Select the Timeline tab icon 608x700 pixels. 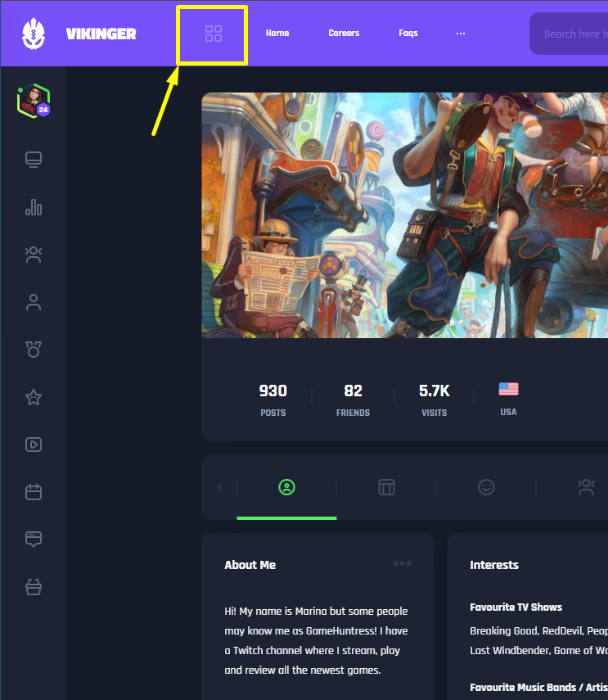point(386,487)
